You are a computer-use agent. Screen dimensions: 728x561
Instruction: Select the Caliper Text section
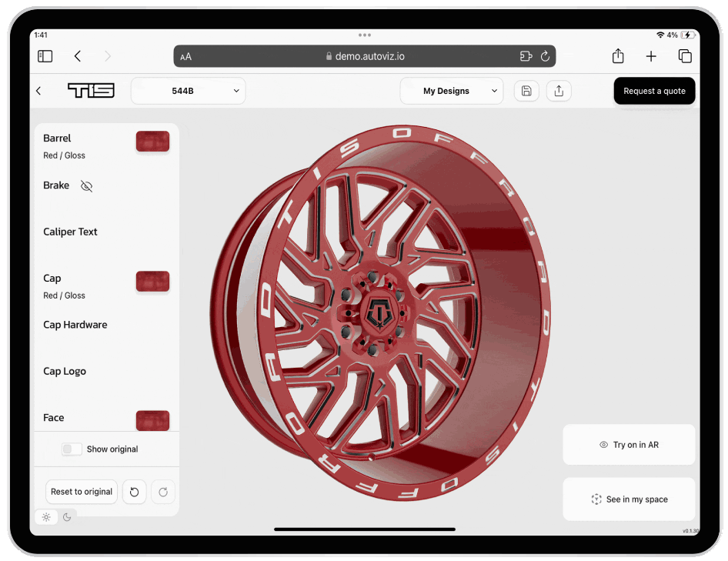point(70,232)
